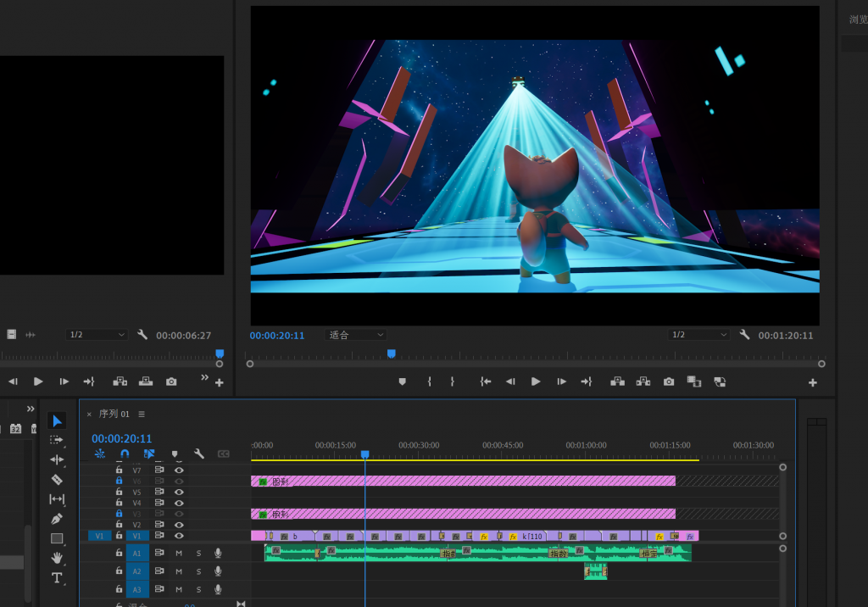Click Mark Out in Program monitor
Viewport: 868px width, 607px height.
pos(453,381)
